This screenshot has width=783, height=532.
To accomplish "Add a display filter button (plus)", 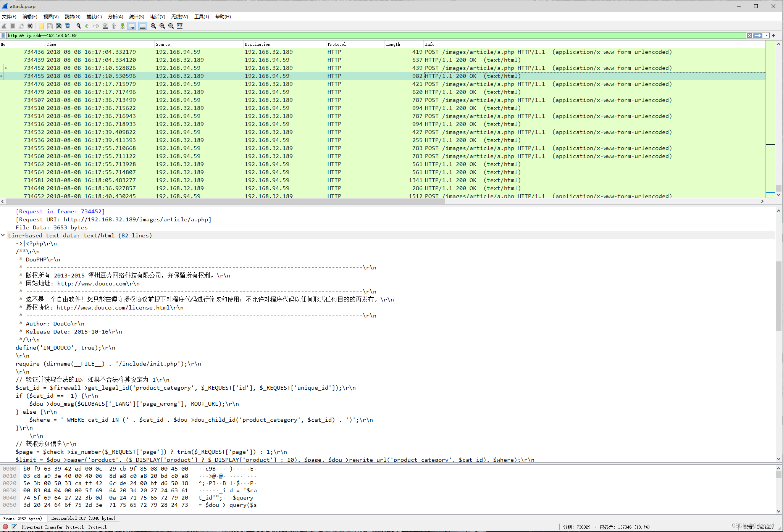I will point(773,35).
